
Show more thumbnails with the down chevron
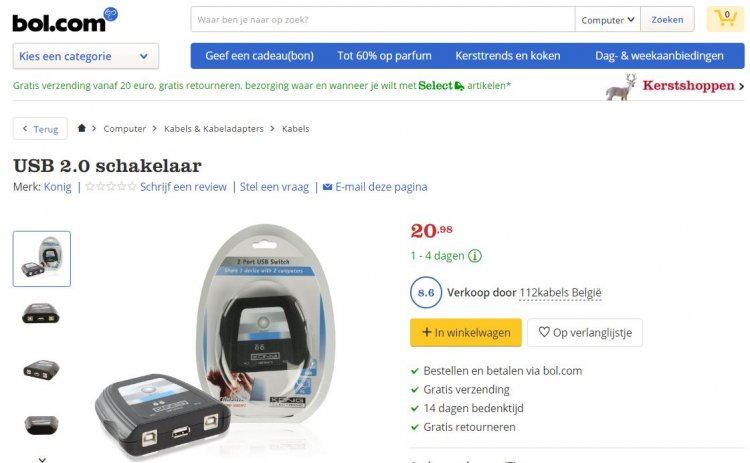click(x=42, y=459)
